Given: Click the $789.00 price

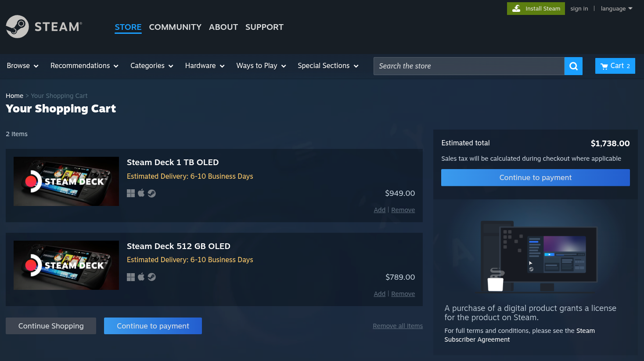Looking at the screenshot, I should [400, 277].
